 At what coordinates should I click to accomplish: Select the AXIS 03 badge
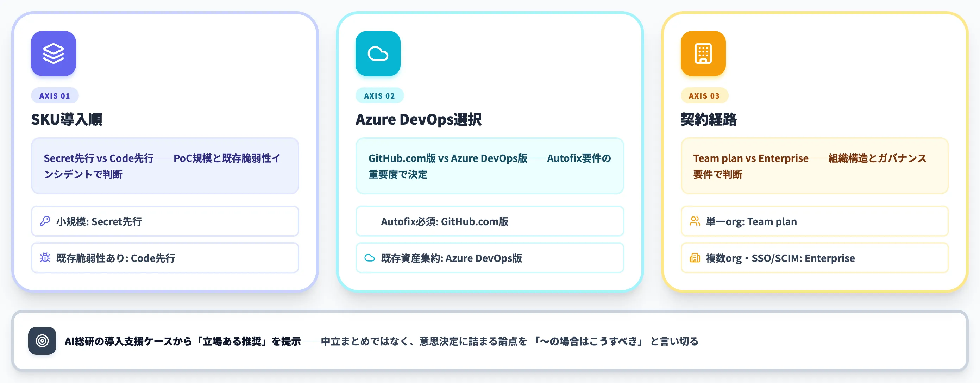[x=704, y=96]
